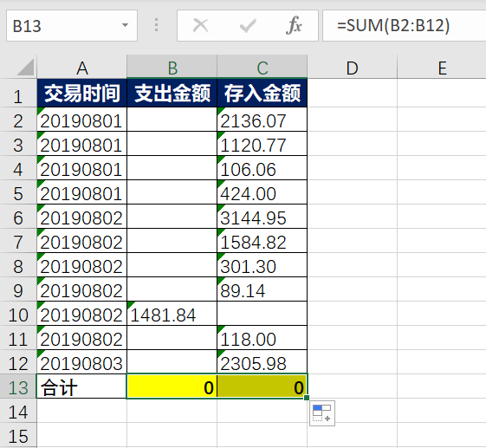Select cell C11 with 118.00

coord(262,338)
